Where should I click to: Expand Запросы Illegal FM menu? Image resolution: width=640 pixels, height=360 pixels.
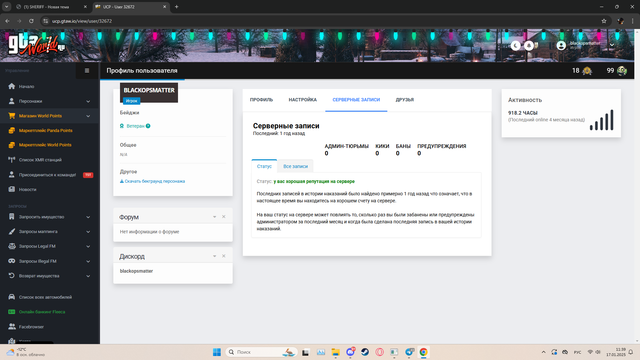coord(50,261)
